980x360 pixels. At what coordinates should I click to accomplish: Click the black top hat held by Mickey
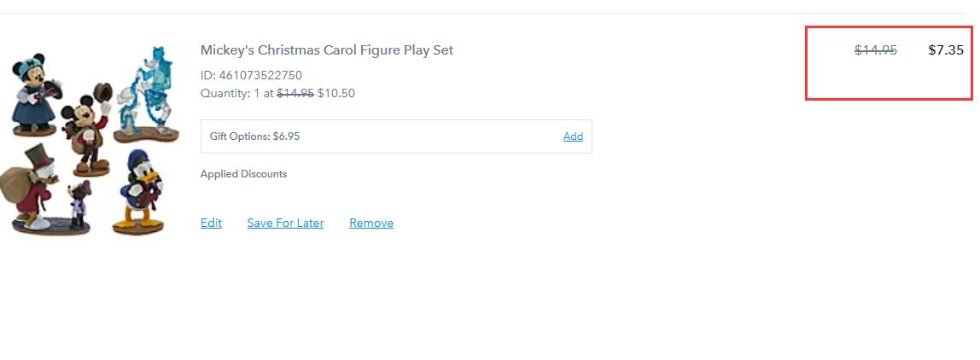click(103, 92)
